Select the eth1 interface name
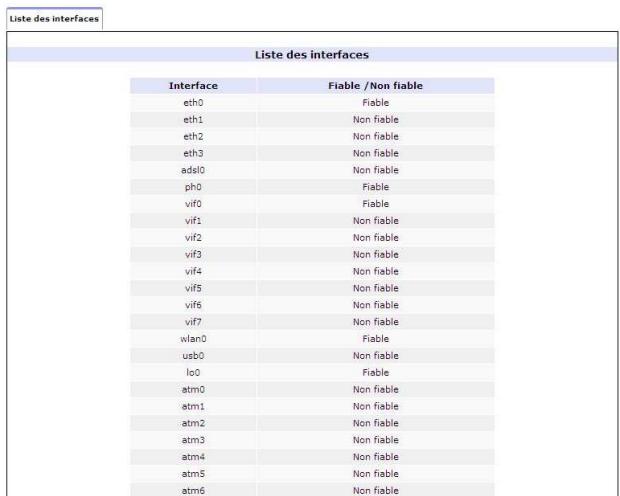 click(x=194, y=120)
